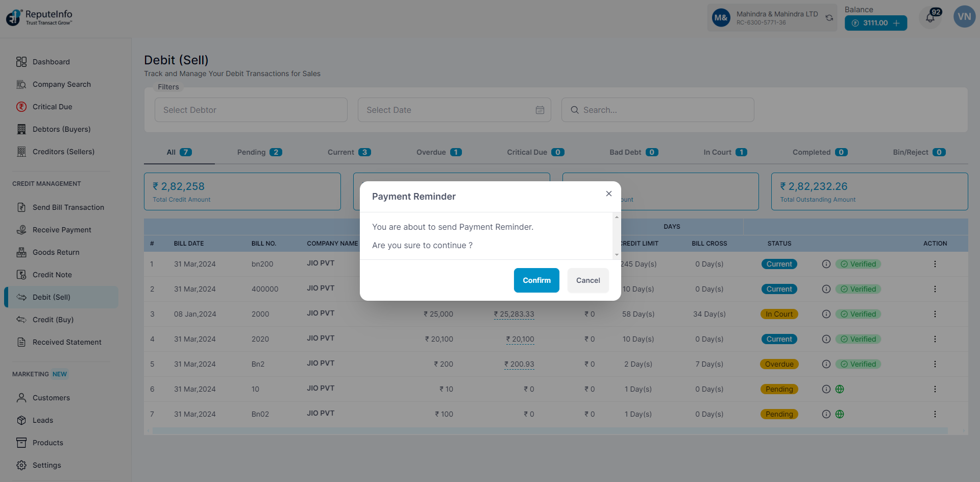
Task: Open the notifications bell icon
Action: click(x=930, y=18)
